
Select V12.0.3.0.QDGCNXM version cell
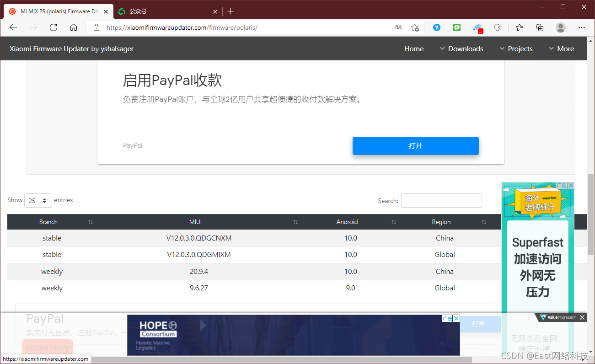[x=199, y=238]
